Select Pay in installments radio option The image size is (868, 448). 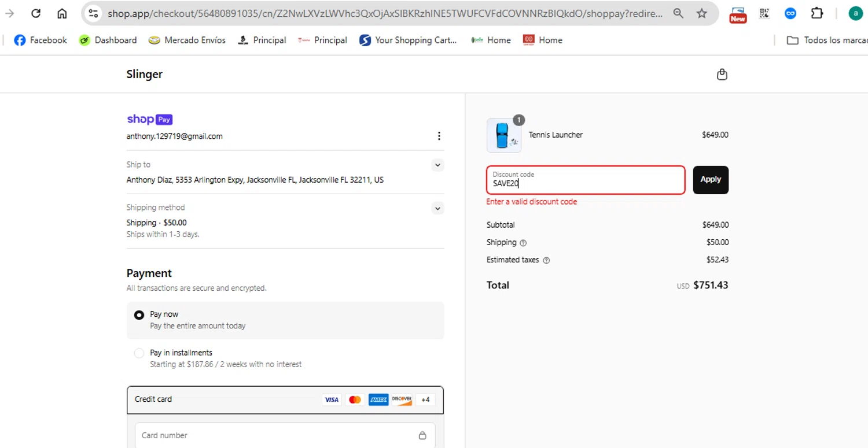139,353
